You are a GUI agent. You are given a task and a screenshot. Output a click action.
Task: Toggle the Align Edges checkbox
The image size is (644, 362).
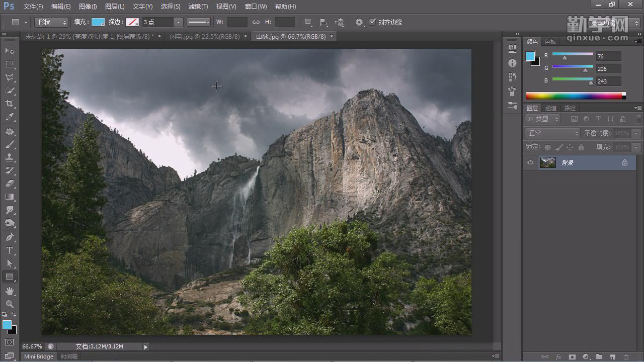point(373,22)
